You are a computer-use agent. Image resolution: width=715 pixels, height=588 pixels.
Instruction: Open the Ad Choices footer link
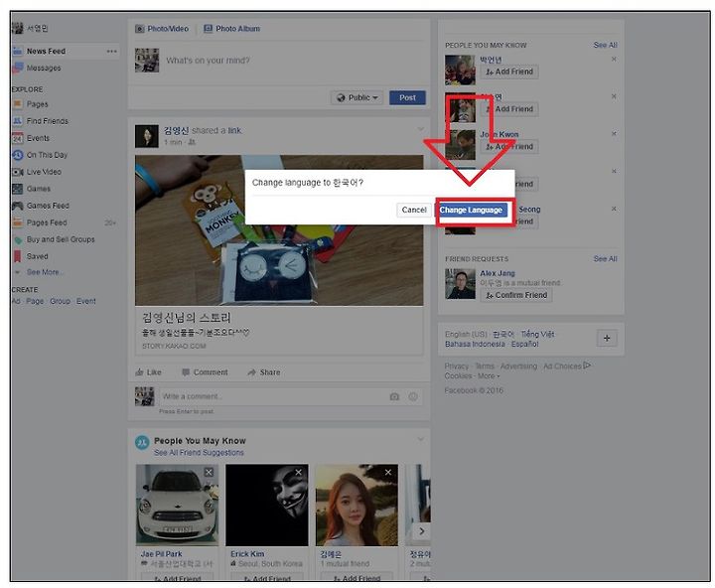pos(567,366)
